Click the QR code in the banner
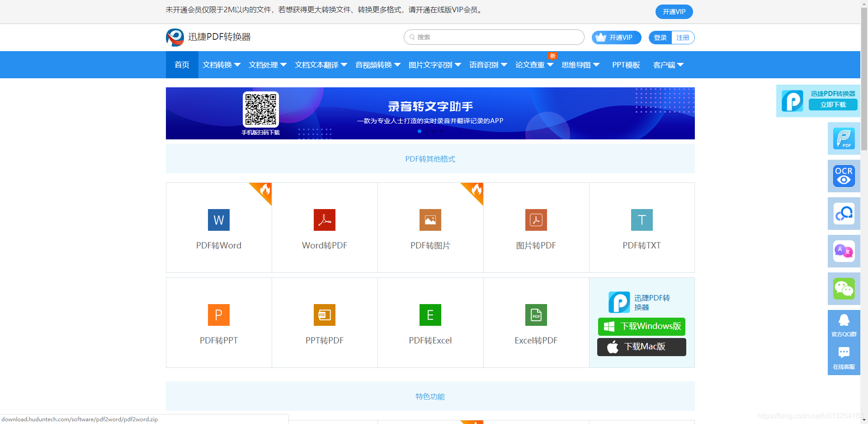This screenshot has height=424, width=868. [x=261, y=110]
